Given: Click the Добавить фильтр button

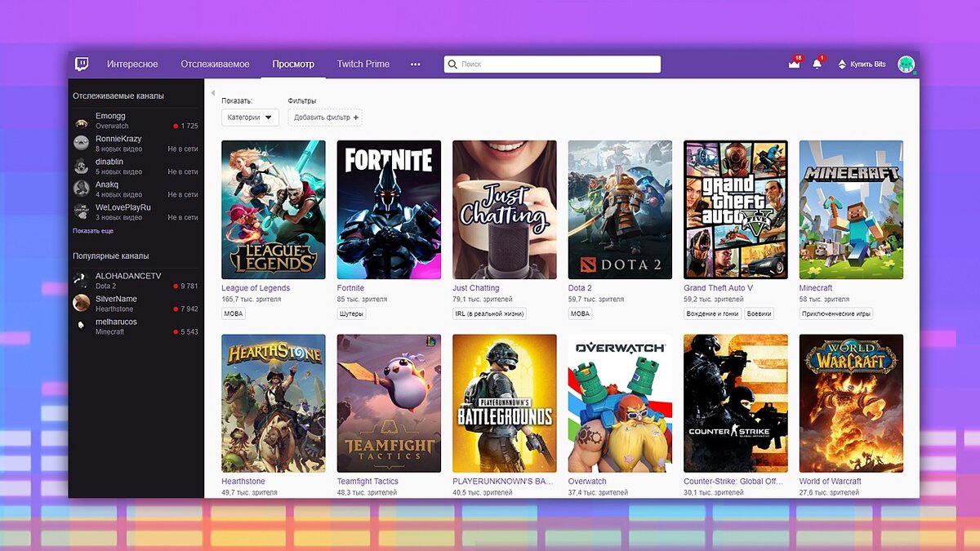Looking at the screenshot, I should tap(325, 118).
